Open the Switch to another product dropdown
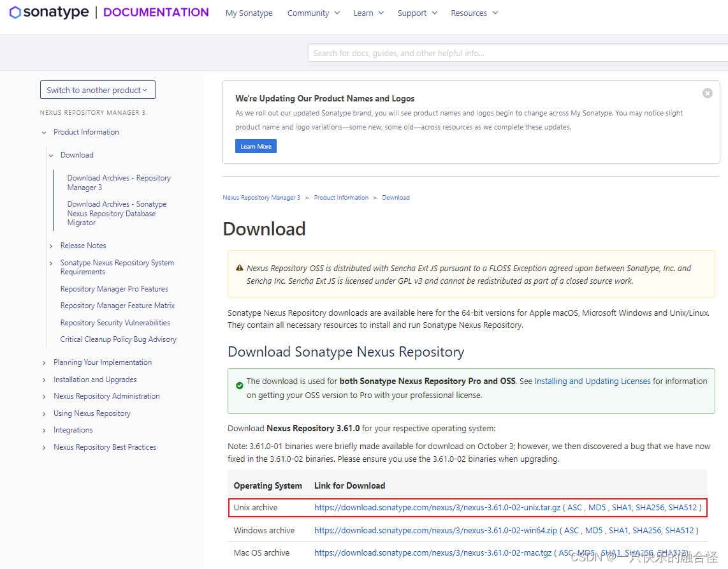728x569 pixels. [x=98, y=90]
